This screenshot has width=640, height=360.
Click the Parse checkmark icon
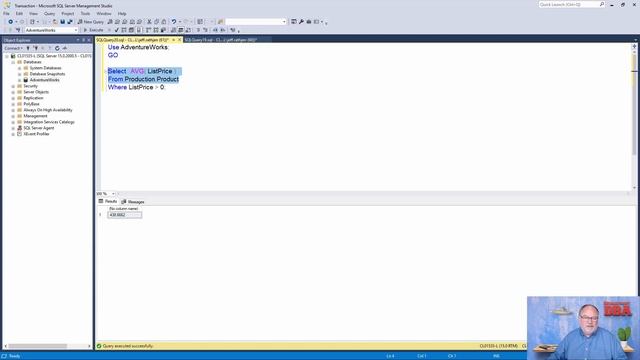tap(117, 30)
